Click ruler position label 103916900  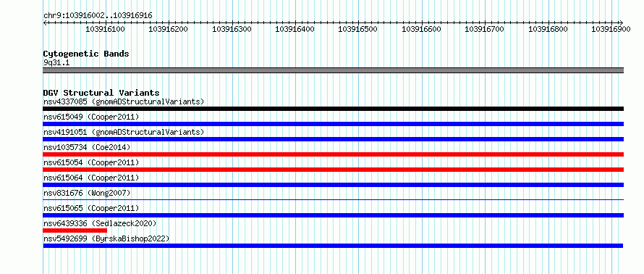click(x=611, y=29)
